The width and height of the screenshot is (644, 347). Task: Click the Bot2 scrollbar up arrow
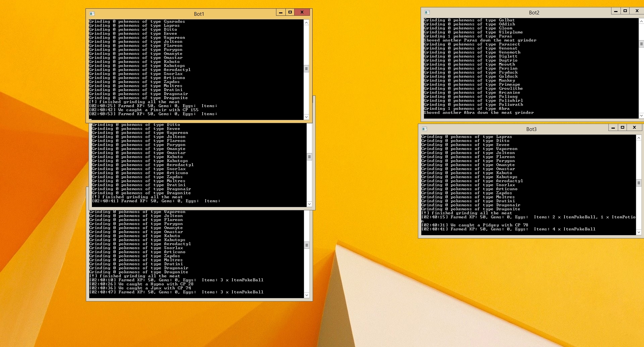click(641, 21)
